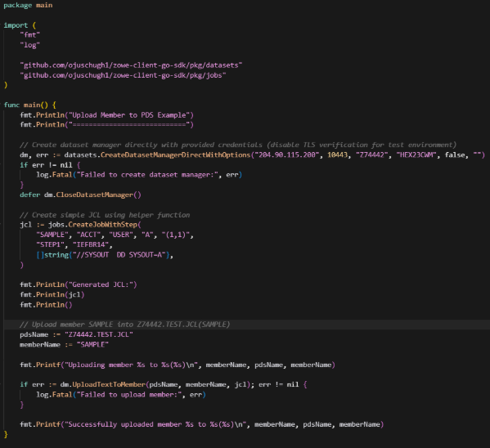Fold the jobs.CreateJobWithStep call block
Screen dimensions: 490x448
2,225
